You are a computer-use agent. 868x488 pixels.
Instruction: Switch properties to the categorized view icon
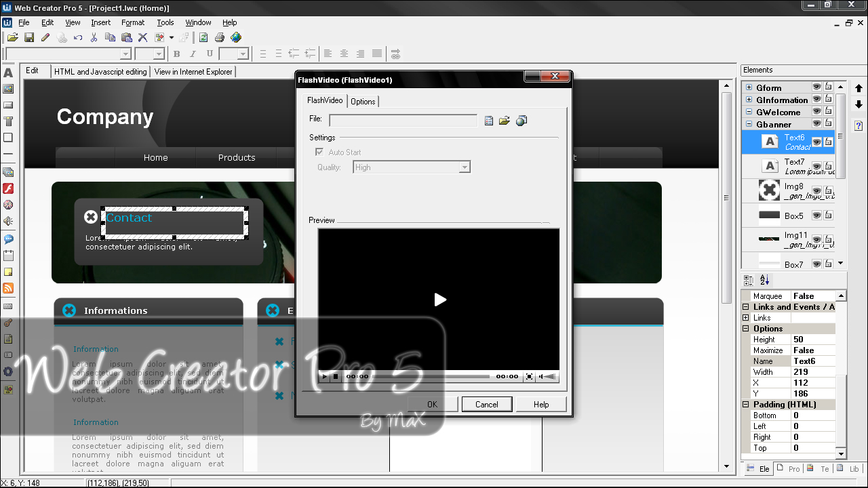tap(749, 280)
